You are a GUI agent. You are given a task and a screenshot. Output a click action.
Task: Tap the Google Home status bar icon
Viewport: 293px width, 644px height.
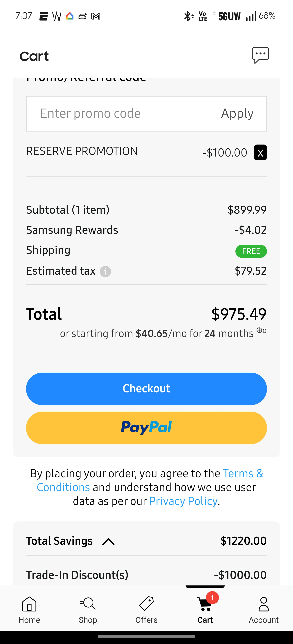pos(70,16)
